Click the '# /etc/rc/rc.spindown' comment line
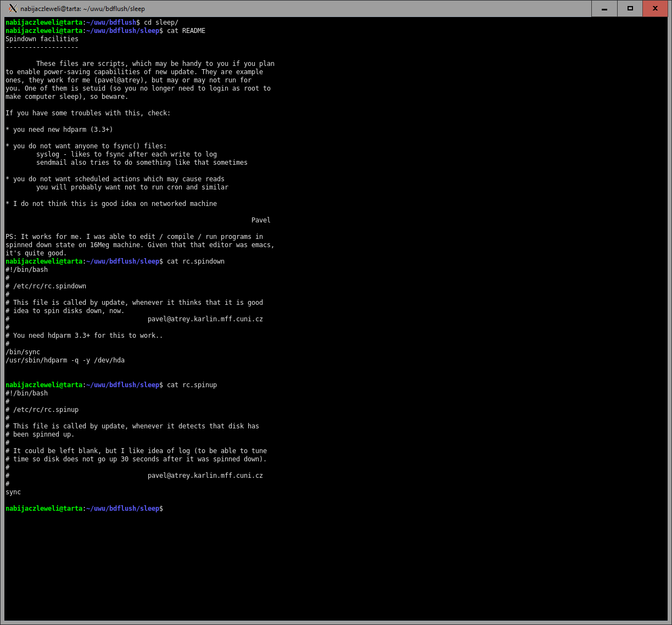The image size is (672, 625). pyautogui.click(x=46, y=286)
